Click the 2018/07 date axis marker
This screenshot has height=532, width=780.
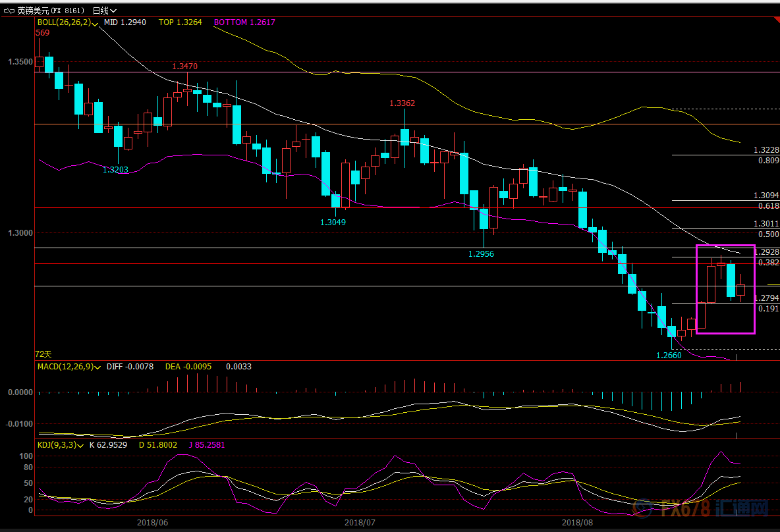(x=360, y=523)
